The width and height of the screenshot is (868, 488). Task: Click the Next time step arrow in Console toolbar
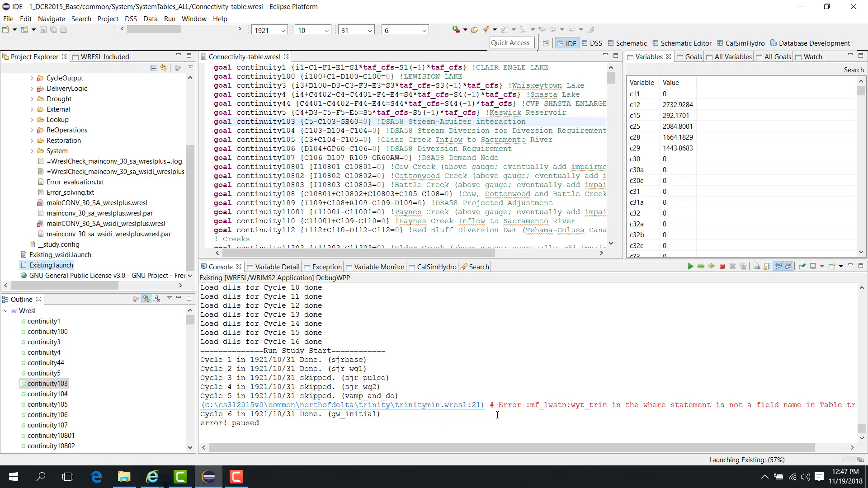click(701, 267)
